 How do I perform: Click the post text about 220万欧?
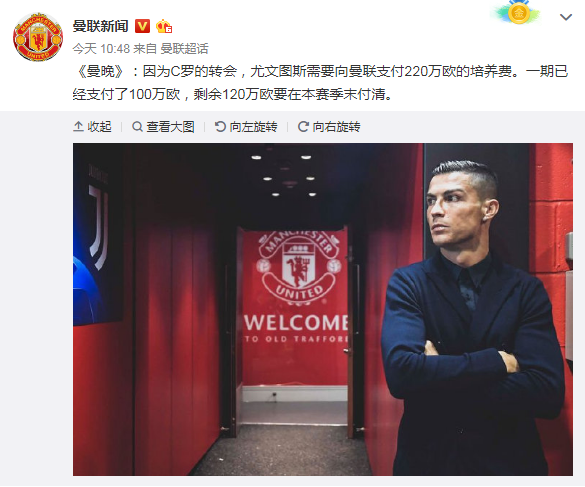[320, 82]
